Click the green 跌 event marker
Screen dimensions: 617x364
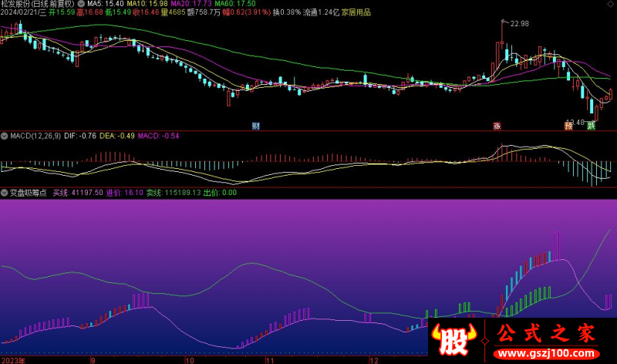pos(591,125)
